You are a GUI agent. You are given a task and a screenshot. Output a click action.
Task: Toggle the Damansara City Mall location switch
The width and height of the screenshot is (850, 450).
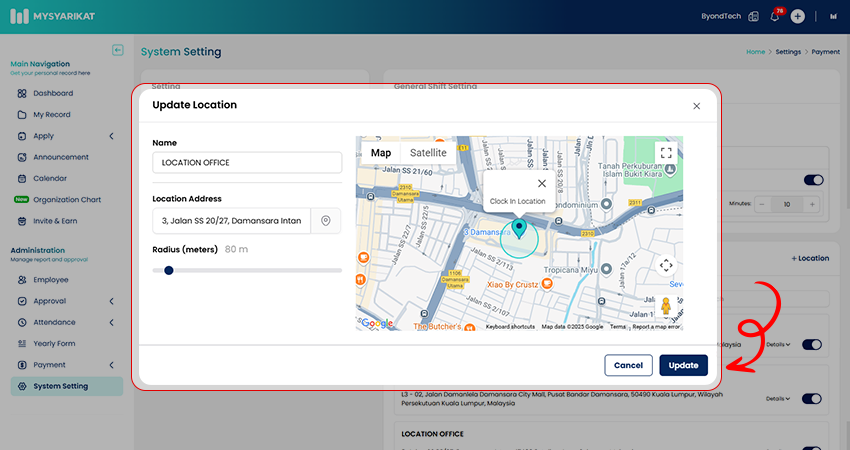pos(812,398)
